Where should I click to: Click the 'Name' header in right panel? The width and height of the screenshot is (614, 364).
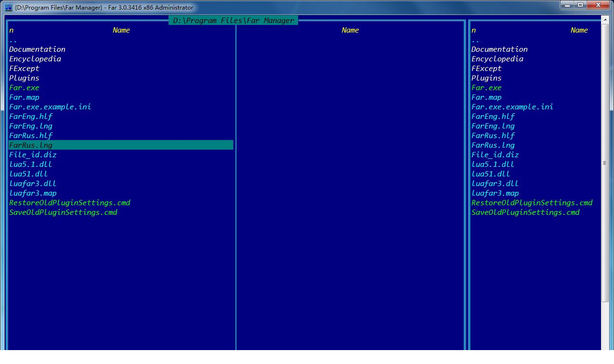tap(579, 30)
